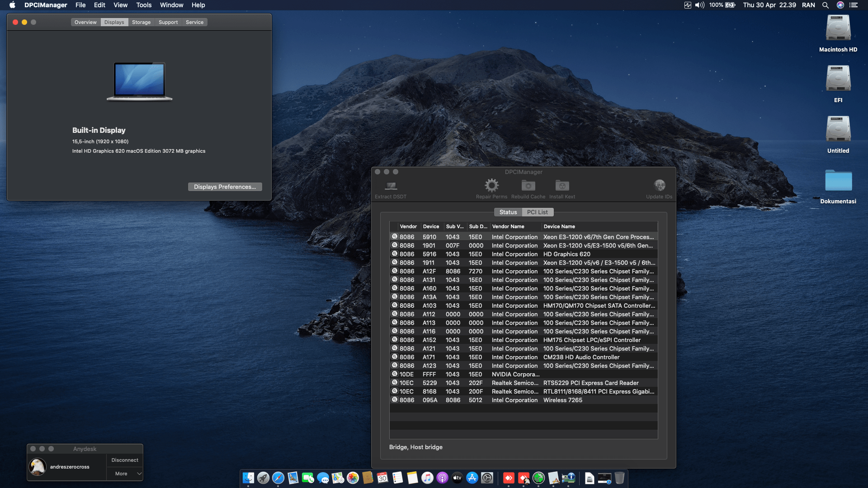
Task: Click the Extract DSDT toolbar icon
Action: coord(391,186)
